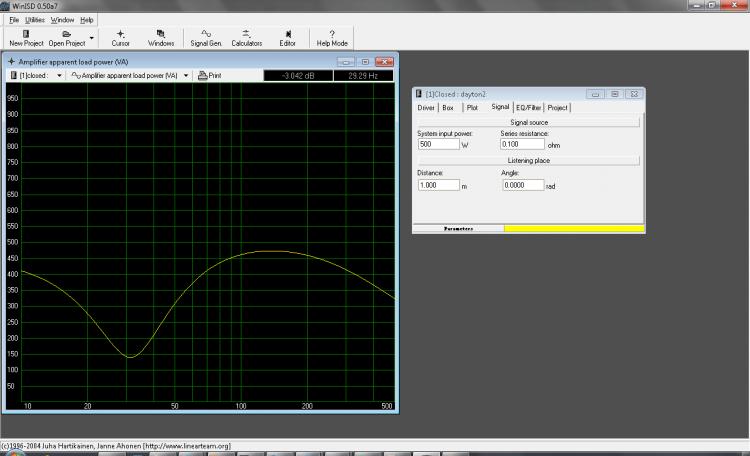This screenshot has width=750, height=456.
Task: Click the Series resistance input field
Action: point(522,144)
